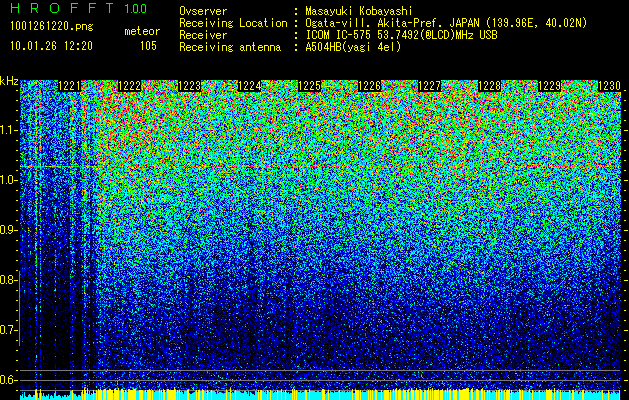Click the 1221 time marker
This screenshot has width=629, height=400.
pos(69,86)
